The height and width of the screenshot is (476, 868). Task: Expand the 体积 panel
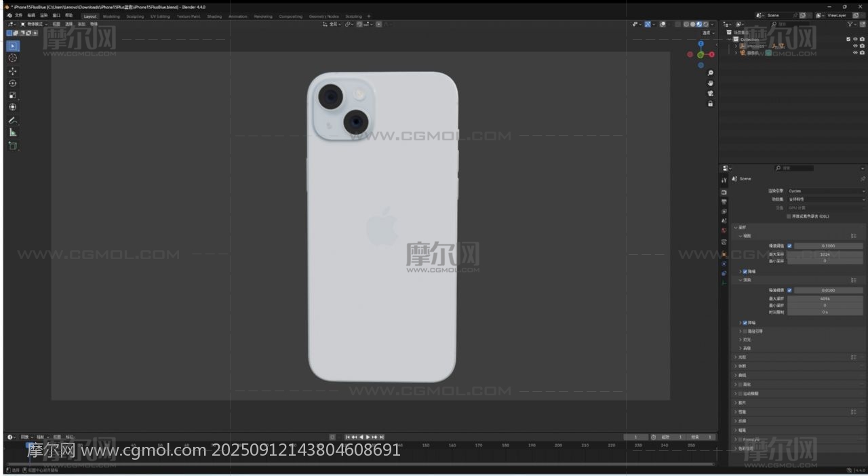736,366
